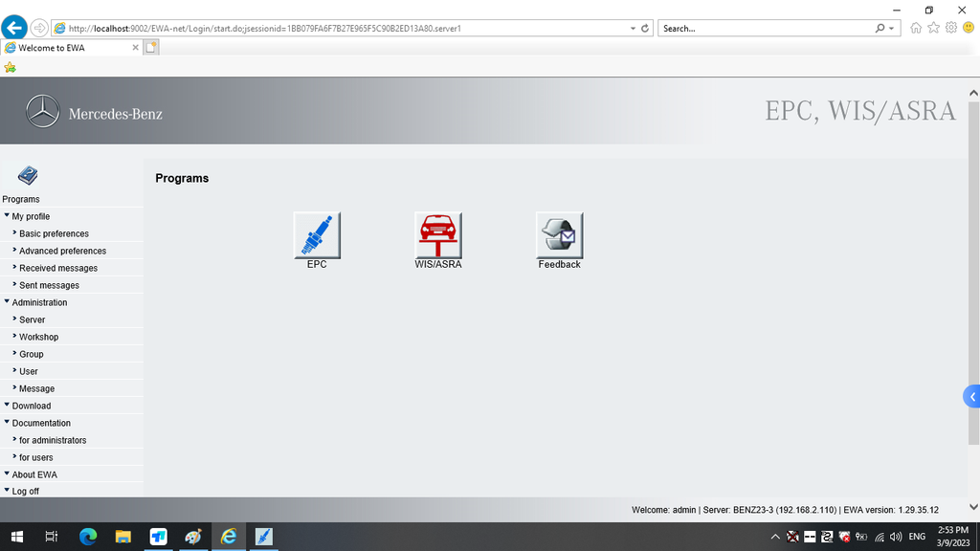The width and height of the screenshot is (980, 551).
Task: Open the favorites star icon in favorites bar
Action: pos(11,68)
